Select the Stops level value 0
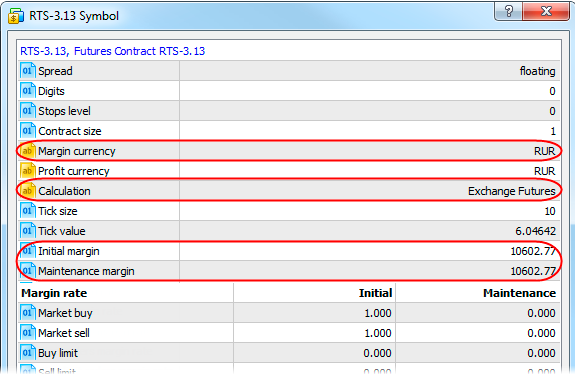This screenshot has height=377, width=575. pyautogui.click(x=552, y=111)
